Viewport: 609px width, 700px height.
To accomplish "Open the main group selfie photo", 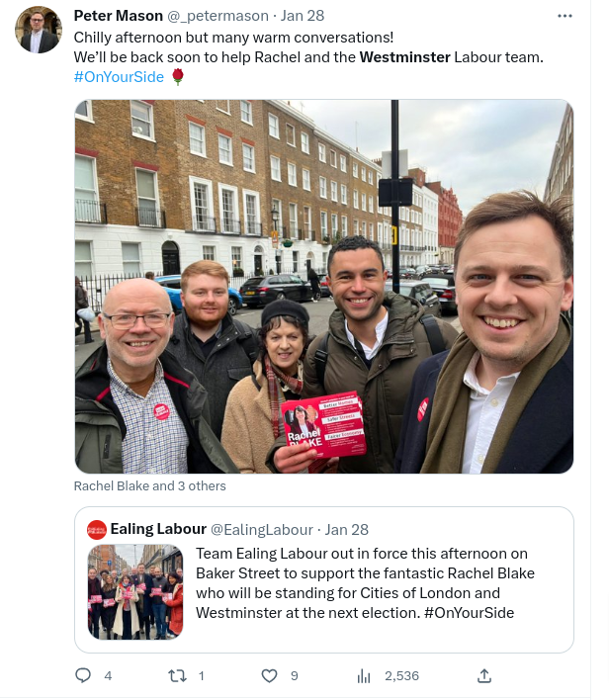I will coord(324,286).
